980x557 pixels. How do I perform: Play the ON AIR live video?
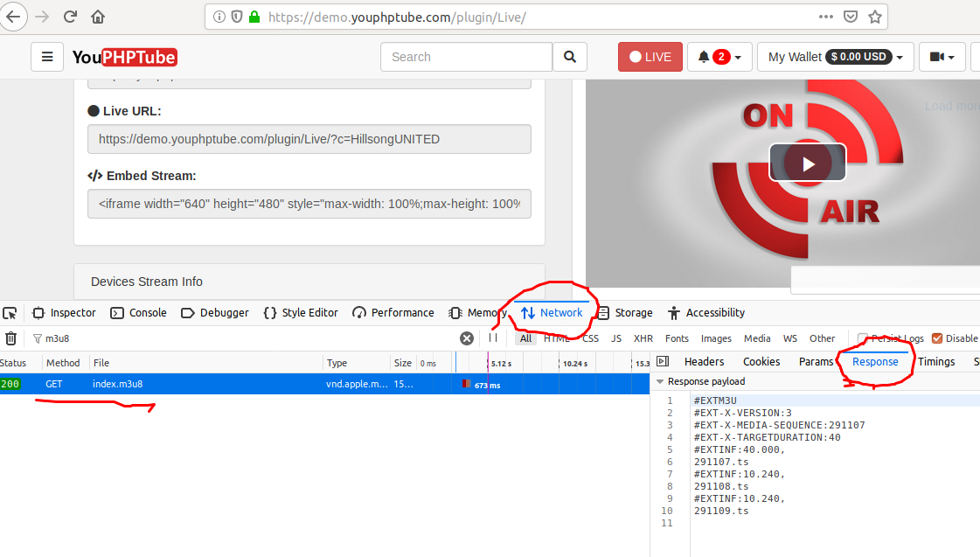tap(807, 162)
